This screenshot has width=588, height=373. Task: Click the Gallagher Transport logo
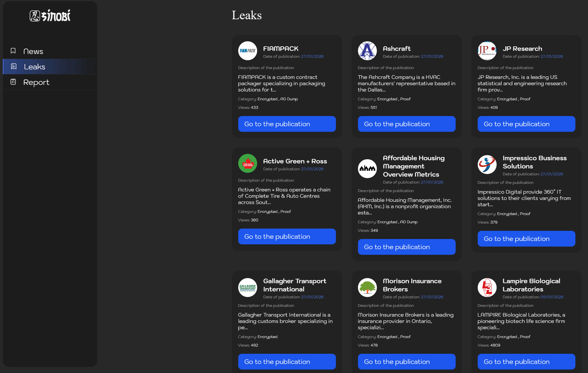[x=248, y=288]
